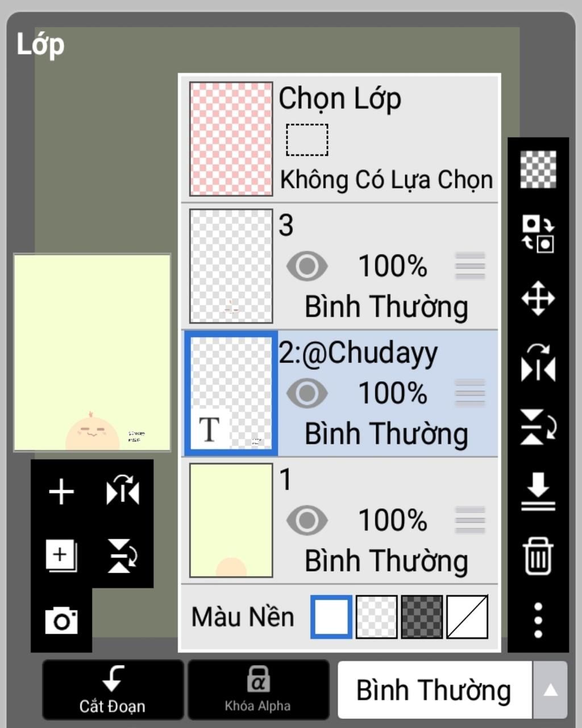Open the three-dot more options menu

coord(538,620)
